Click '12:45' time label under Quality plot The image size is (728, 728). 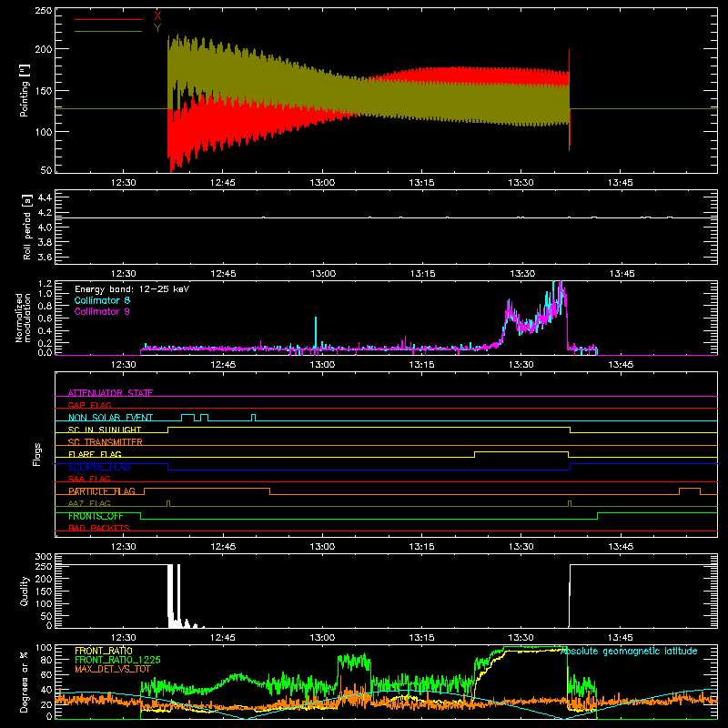223,638
